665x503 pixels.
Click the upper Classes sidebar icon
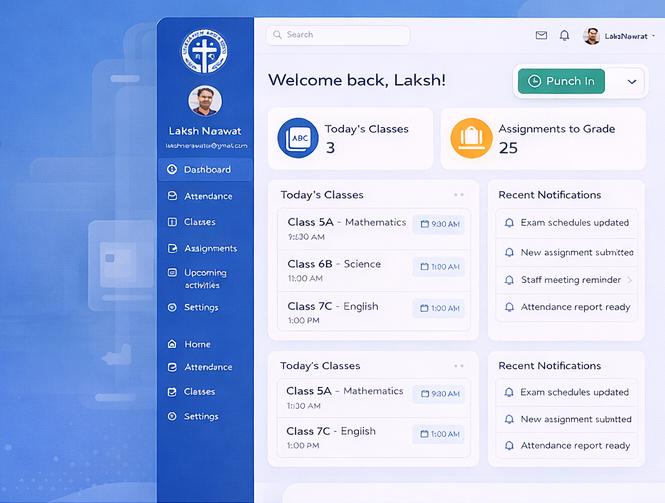(x=172, y=222)
